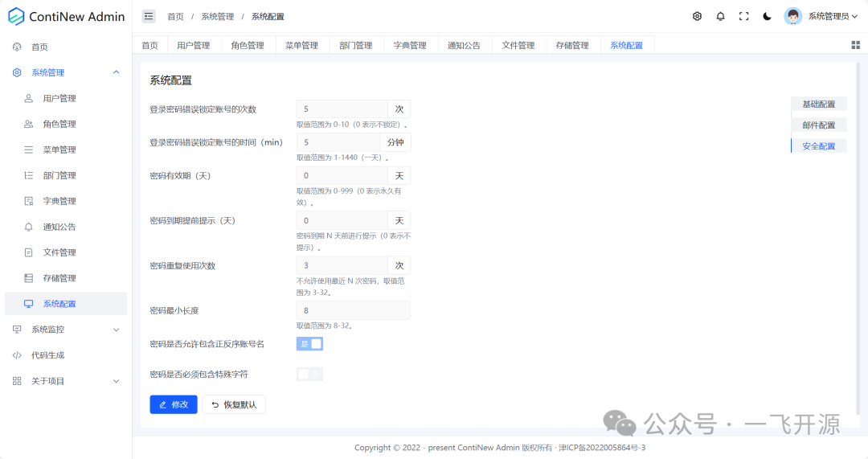Viewport: 868px width, 459px height.
Task: Expand the 系统监控 menu chevron
Action: pyautogui.click(x=117, y=330)
